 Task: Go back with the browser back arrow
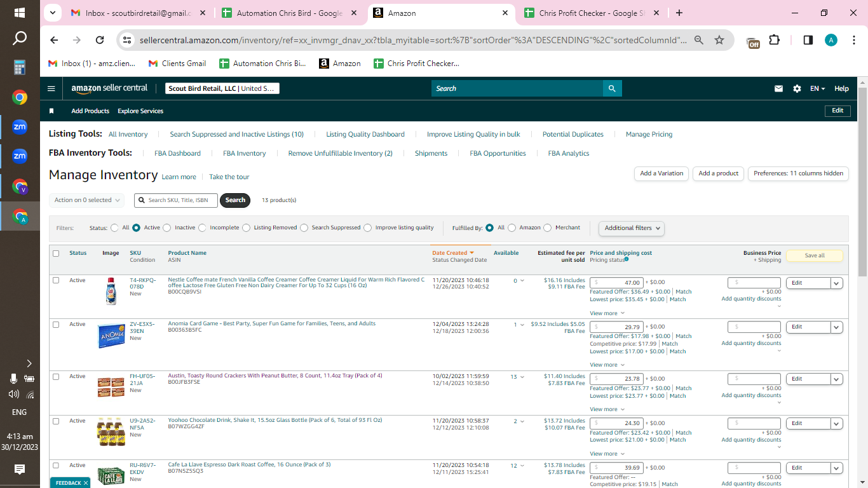point(54,40)
